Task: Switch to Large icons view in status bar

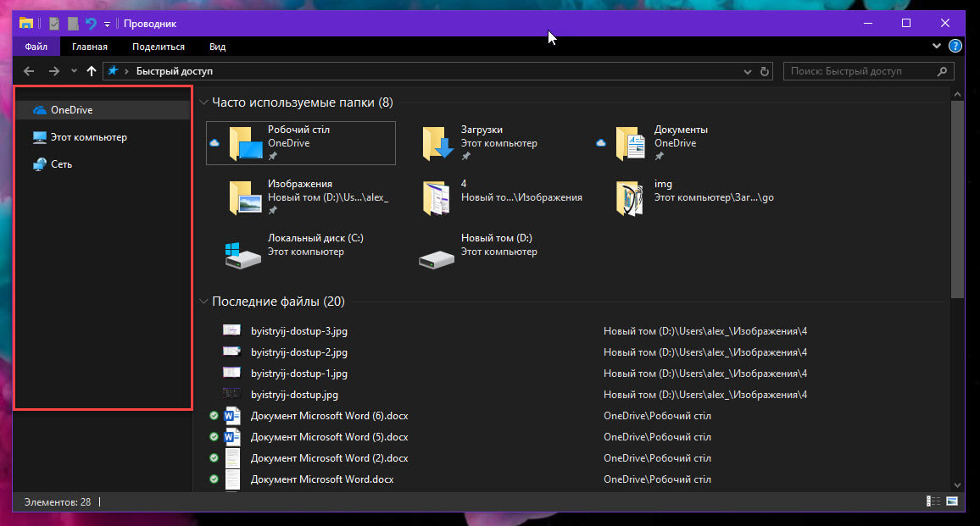Action: (952, 501)
